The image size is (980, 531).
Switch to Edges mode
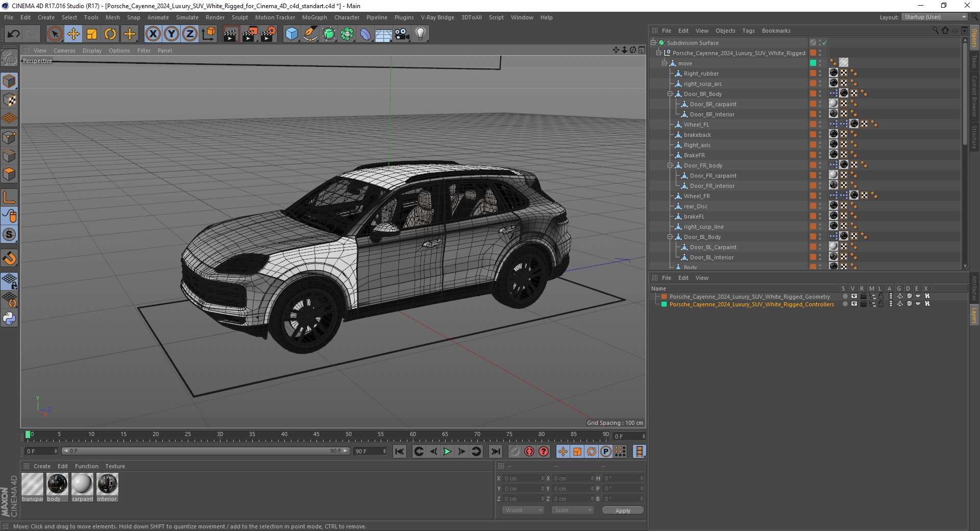click(9, 156)
